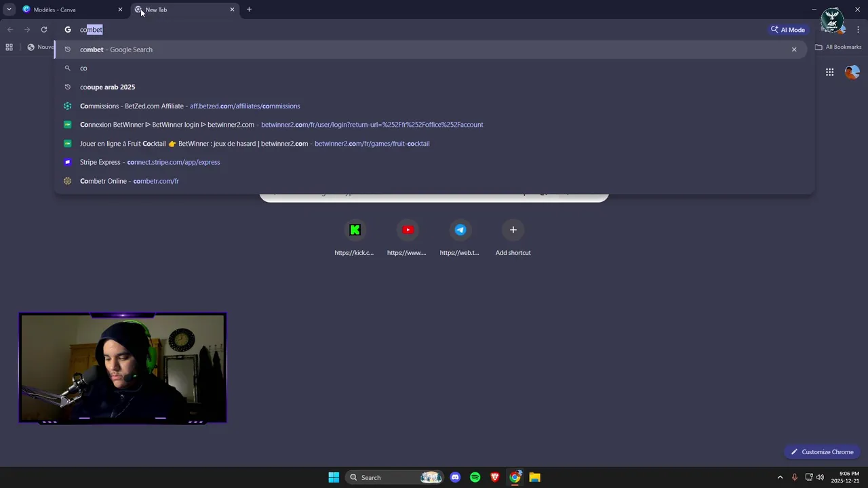The height and width of the screenshot is (488, 868).
Task: Click the webcam overlay thumbnail
Action: pos(123,367)
